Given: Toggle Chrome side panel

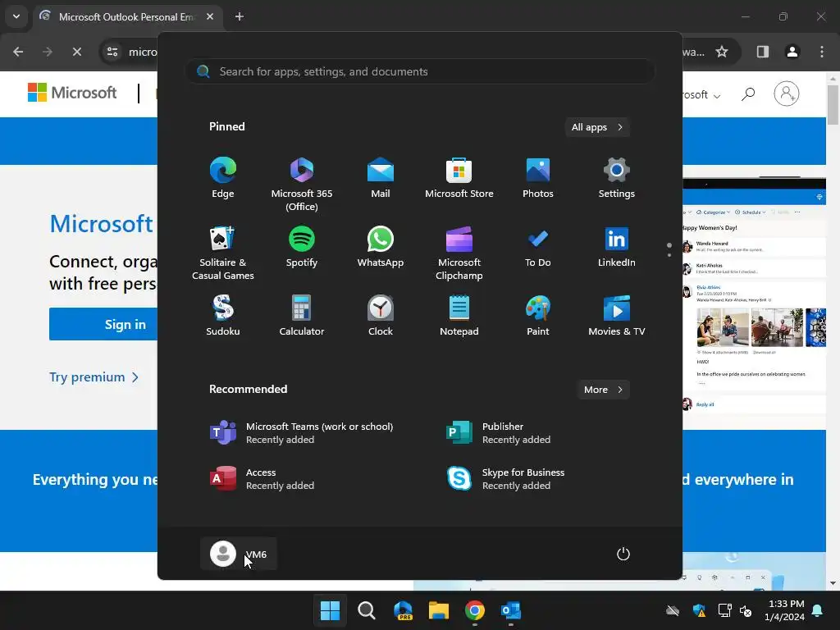Looking at the screenshot, I should point(762,52).
